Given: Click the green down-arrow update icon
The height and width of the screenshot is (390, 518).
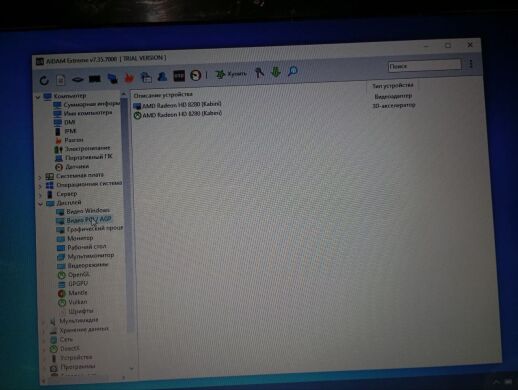Looking at the screenshot, I should click(x=276, y=72).
